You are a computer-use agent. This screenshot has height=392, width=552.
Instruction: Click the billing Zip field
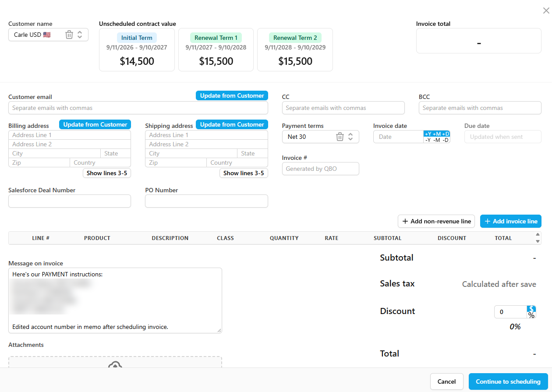click(39, 162)
